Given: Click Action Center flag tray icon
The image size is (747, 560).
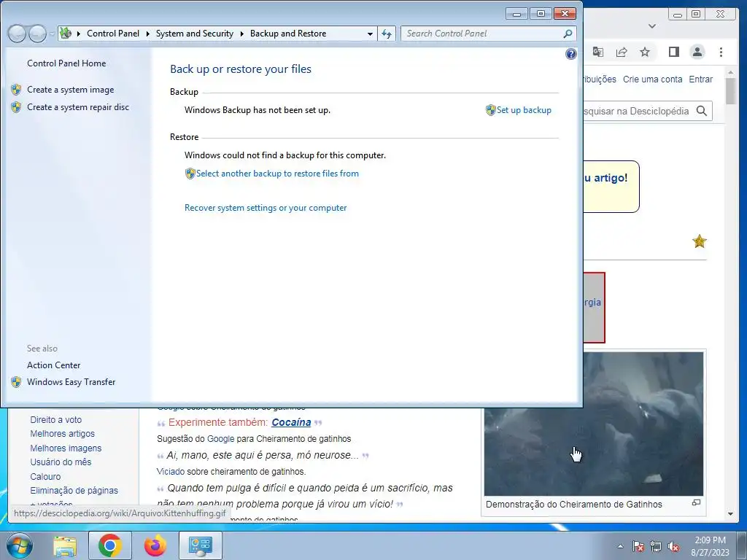Looking at the screenshot, I should click(638, 547).
